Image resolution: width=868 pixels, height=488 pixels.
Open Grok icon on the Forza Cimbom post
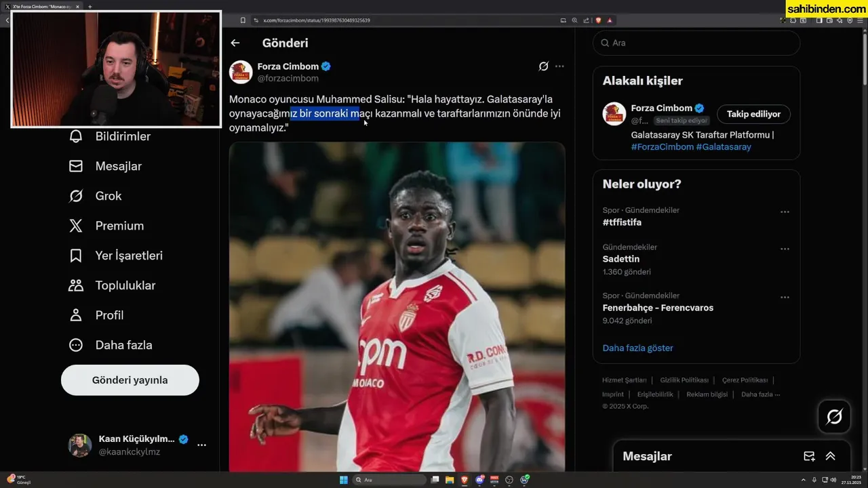pos(543,66)
